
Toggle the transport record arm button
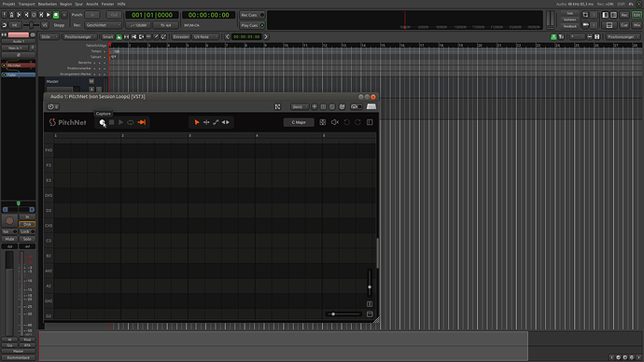(x=64, y=15)
